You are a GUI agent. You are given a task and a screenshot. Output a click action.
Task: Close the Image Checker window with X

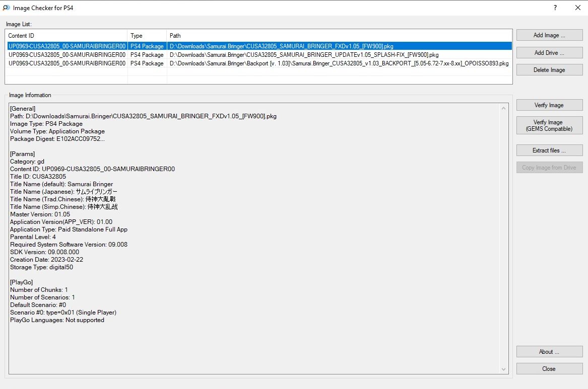578,8
